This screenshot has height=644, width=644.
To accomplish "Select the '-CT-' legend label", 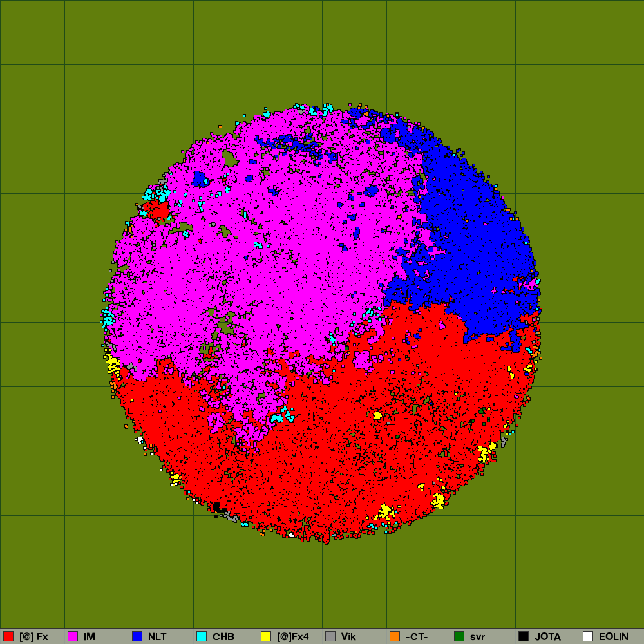I will coord(417,637).
